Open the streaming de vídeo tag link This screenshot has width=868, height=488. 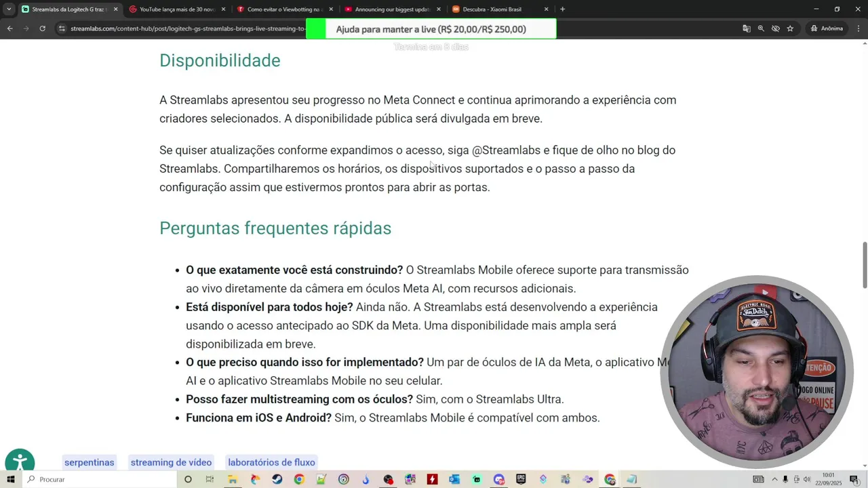(x=171, y=462)
